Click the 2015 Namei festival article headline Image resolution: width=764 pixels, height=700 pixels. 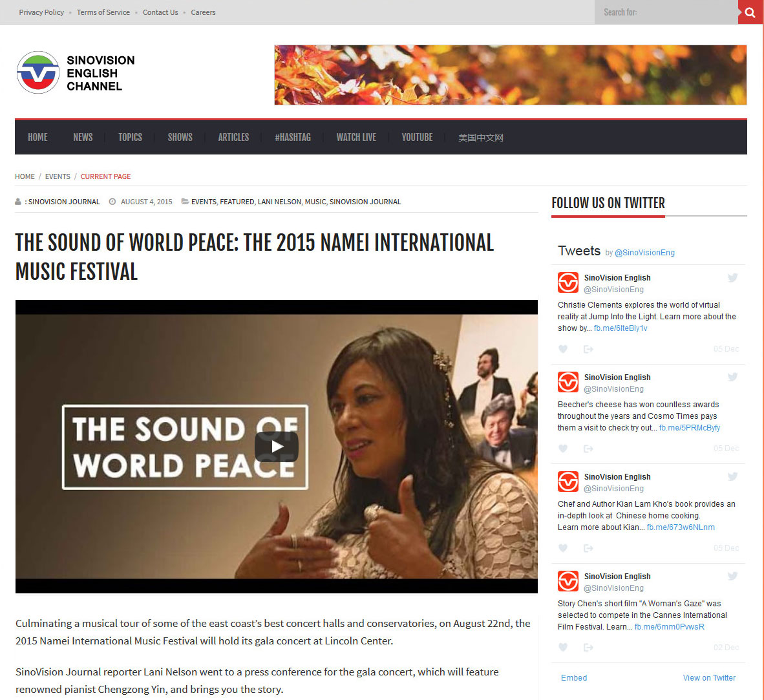click(254, 257)
